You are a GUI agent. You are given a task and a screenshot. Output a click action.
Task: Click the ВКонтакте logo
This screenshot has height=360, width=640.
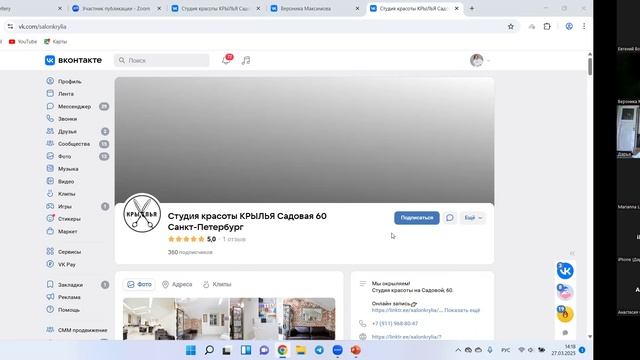pos(73,60)
